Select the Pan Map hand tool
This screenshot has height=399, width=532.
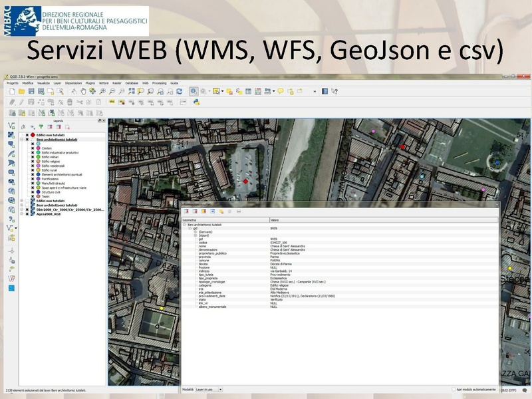[x=82, y=91]
